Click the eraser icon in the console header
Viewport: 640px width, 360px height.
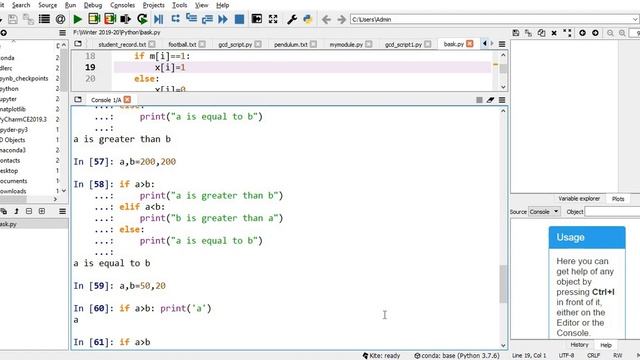click(x=490, y=100)
